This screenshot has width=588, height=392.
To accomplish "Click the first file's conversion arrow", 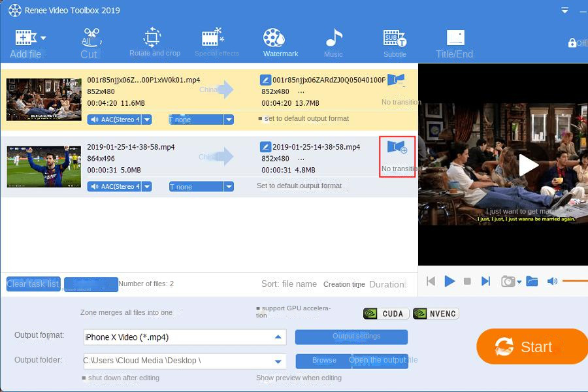I will (225, 90).
